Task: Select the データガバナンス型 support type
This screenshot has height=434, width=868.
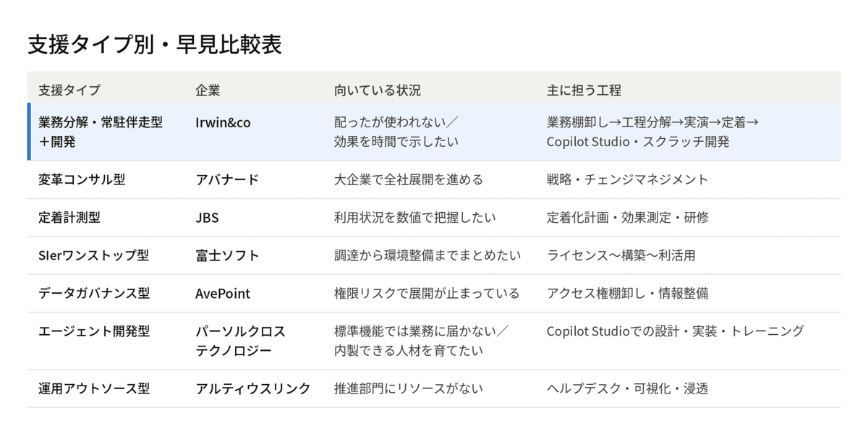Action: point(94,293)
